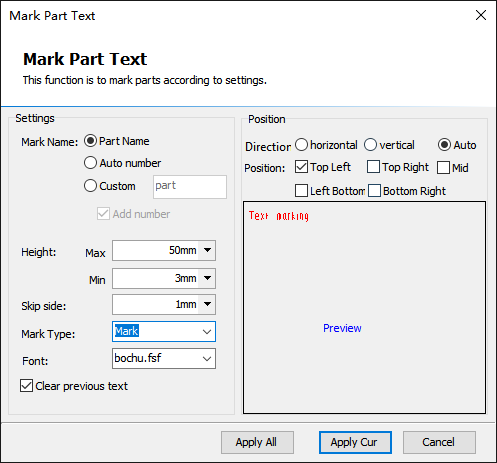Open the Mark Type combo box
497x463 pixels.
[x=164, y=331]
